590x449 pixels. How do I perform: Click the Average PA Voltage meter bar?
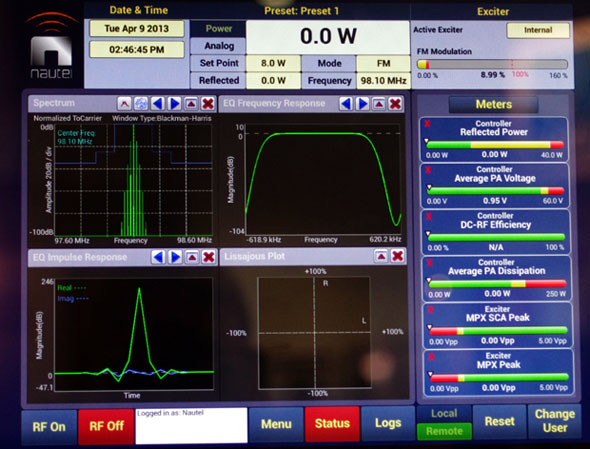(496, 191)
